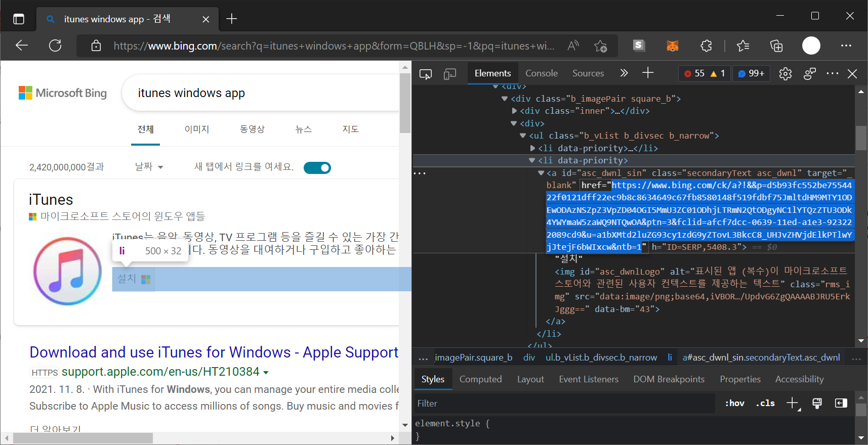Click the Microsoft Bing logo

63,93
